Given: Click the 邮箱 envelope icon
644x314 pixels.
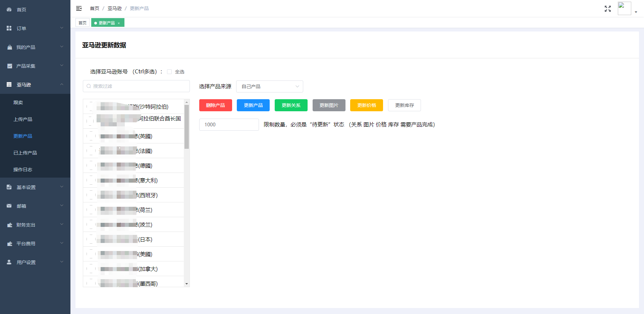Looking at the screenshot, I should click(x=9, y=206).
